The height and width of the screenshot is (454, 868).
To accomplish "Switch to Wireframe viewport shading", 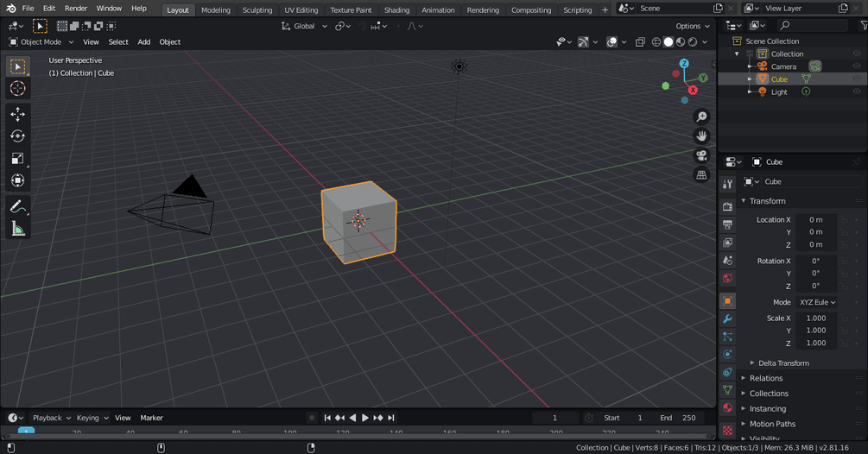I will [656, 42].
